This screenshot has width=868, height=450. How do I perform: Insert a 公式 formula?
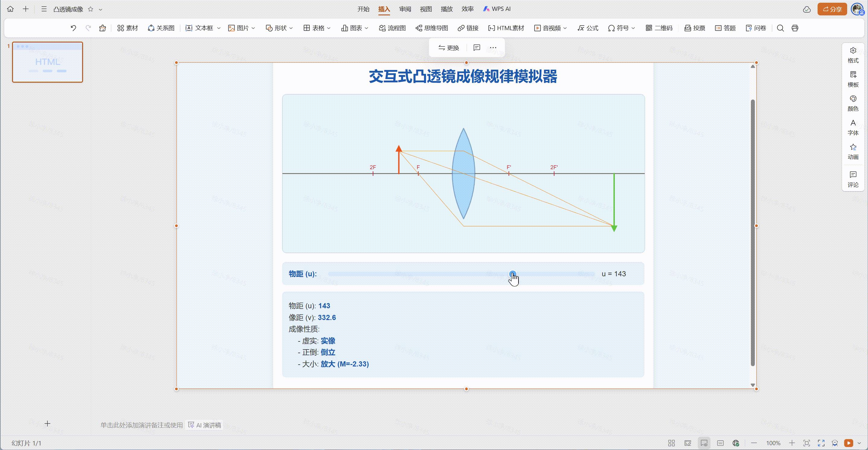pos(588,28)
